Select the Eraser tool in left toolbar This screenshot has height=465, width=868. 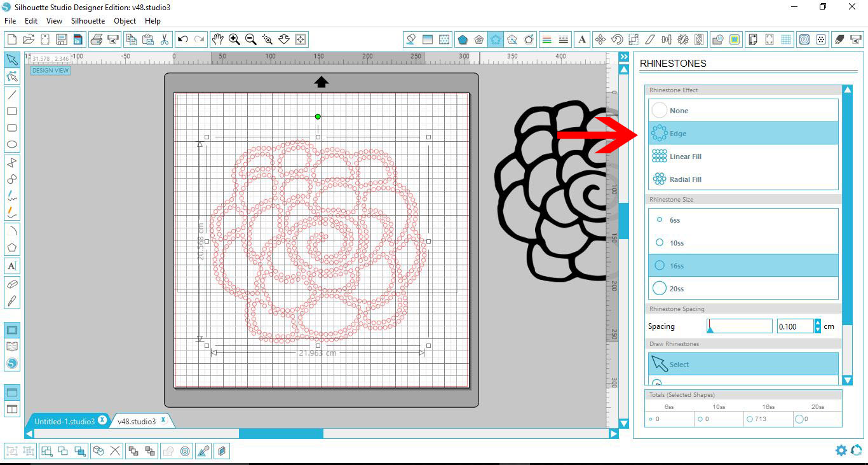tap(11, 284)
